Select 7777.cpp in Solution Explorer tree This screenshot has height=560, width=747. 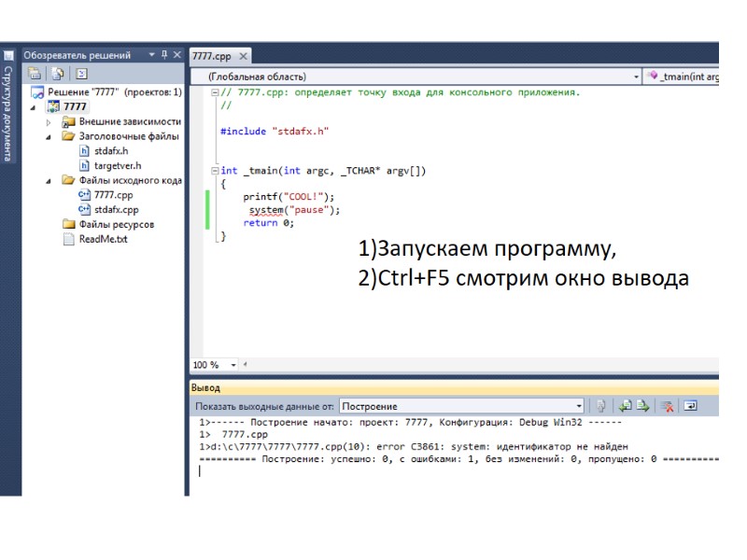(113, 195)
